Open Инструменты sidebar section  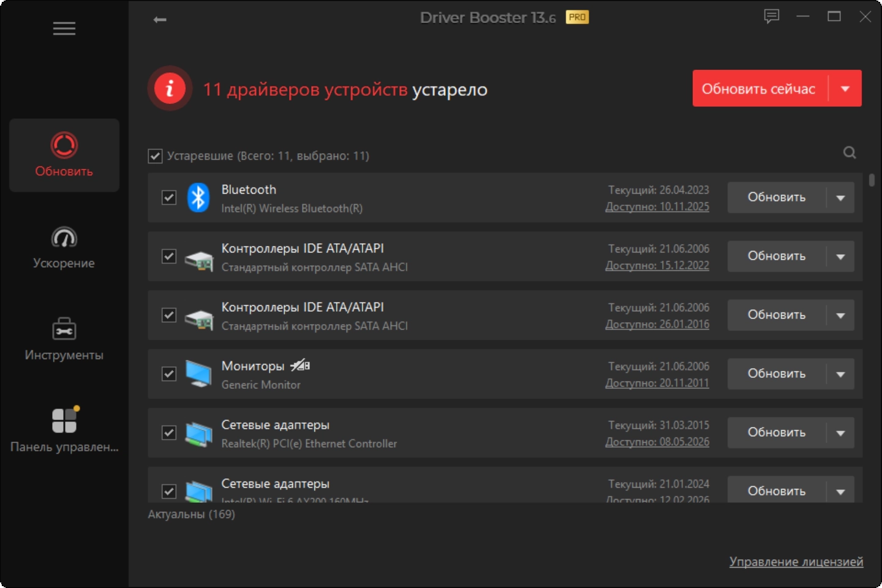pos(64,339)
